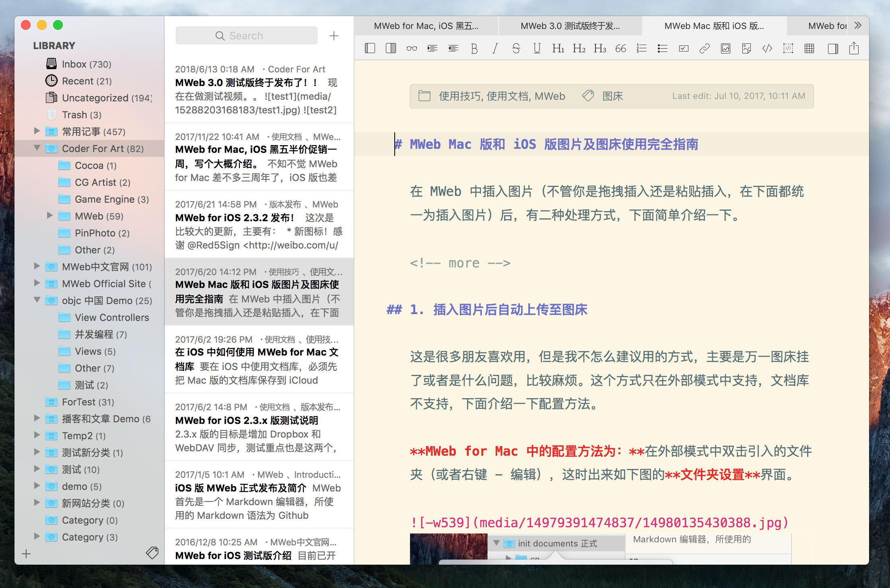Open preview mode with the glasses icon
Image resolution: width=890 pixels, height=588 pixels.
click(412, 49)
